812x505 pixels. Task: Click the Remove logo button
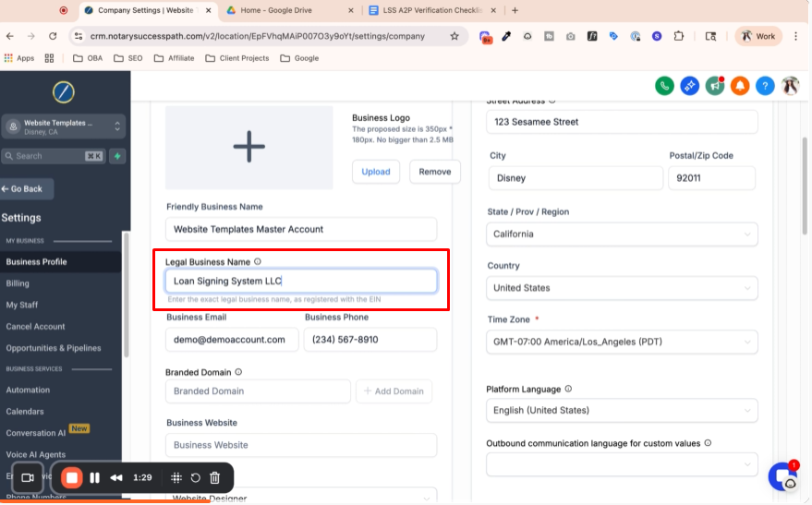click(x=435, y=172)
